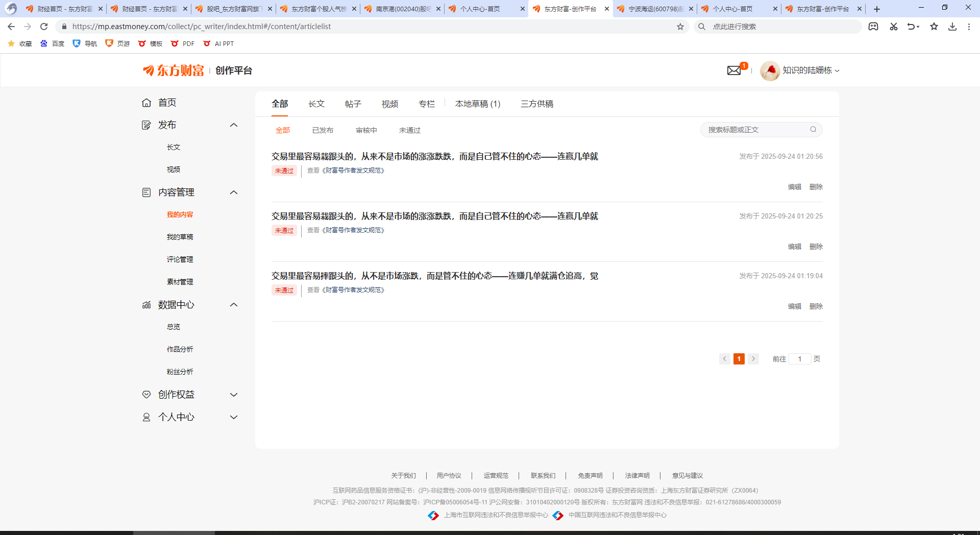Expand the 创作权益 sidebar section
This screenshot has width=980, height=535.
pos(234,395)
